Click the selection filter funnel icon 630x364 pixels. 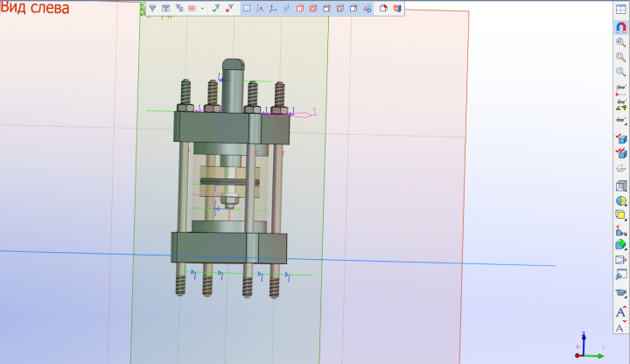click(152, 8)
